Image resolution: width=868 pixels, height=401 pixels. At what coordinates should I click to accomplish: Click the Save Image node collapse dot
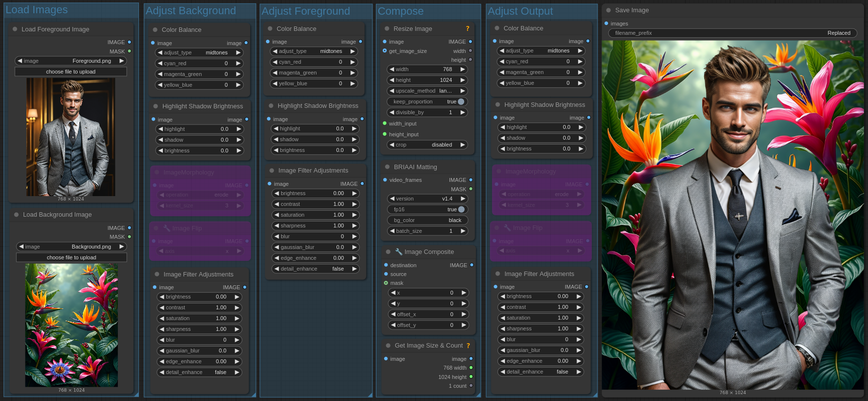coord(608,10)
